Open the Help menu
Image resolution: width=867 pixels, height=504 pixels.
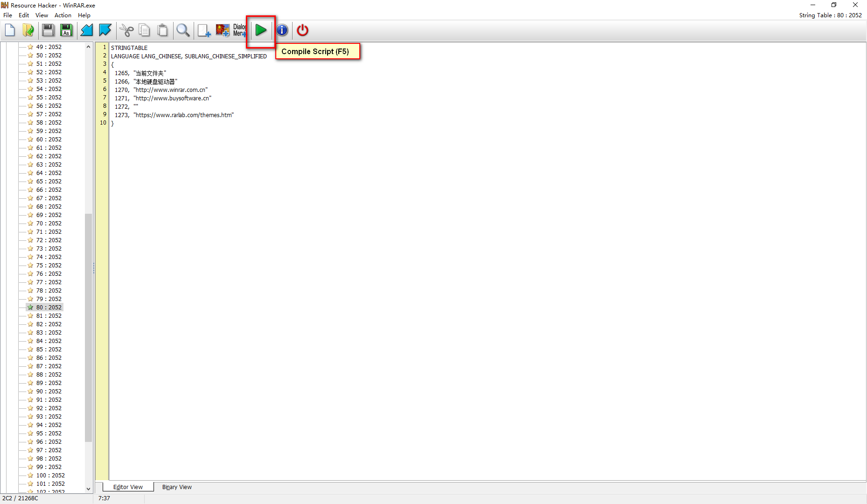coord(84,15)
